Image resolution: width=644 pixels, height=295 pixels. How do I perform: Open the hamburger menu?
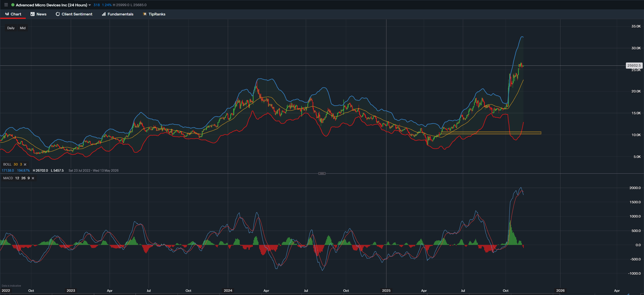[6, 4]
